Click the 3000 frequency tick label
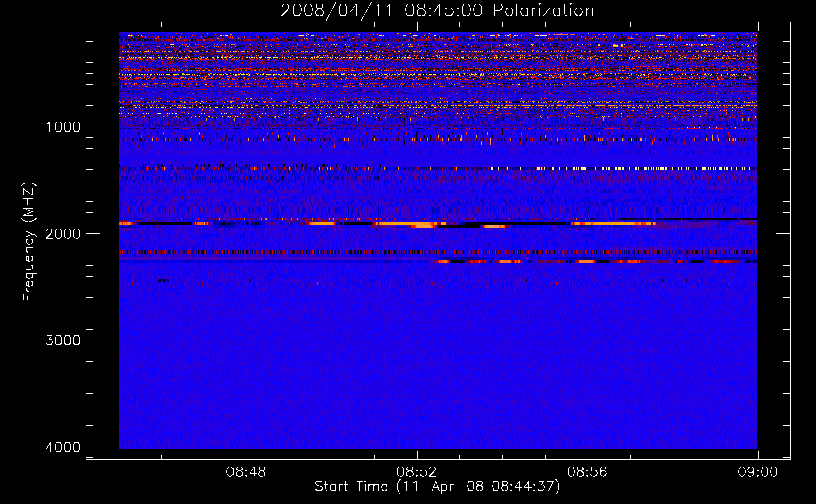The height and width of the screenshot is (504, 816). [63, 340]
